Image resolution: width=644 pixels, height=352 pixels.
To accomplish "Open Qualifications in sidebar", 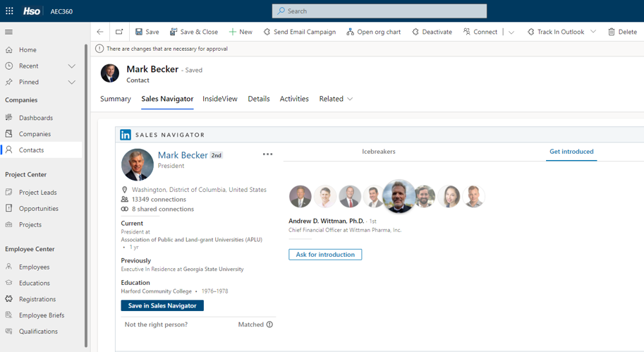I will [38, 331].
